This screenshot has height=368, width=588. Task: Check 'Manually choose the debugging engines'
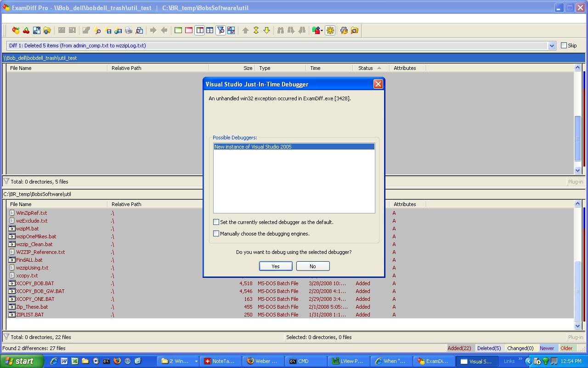(x=216, y=234)
